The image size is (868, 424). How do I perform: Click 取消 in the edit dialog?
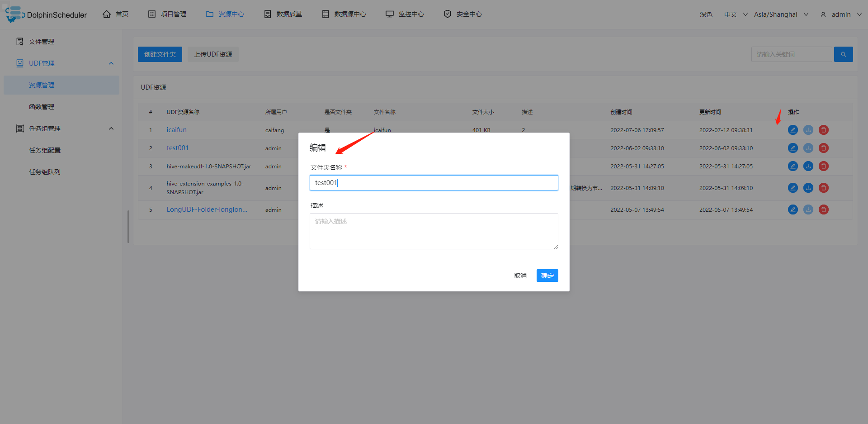[x=520, y=276]
